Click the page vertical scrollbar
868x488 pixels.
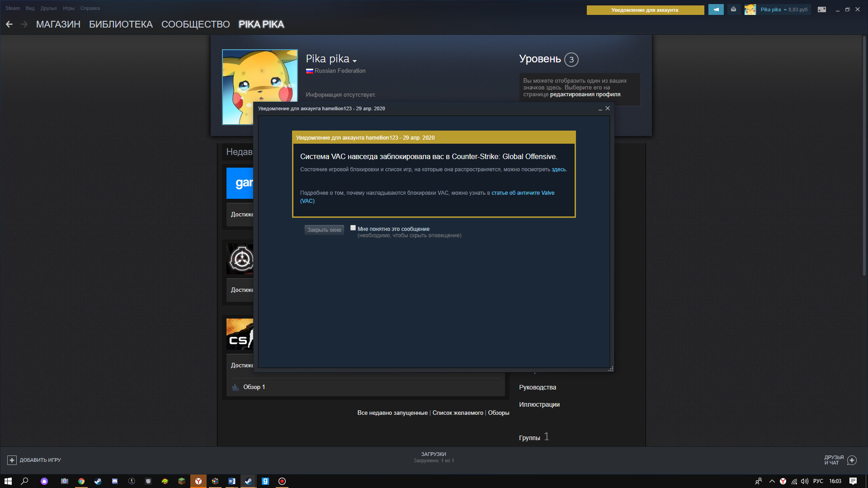[x=864, y=156]
